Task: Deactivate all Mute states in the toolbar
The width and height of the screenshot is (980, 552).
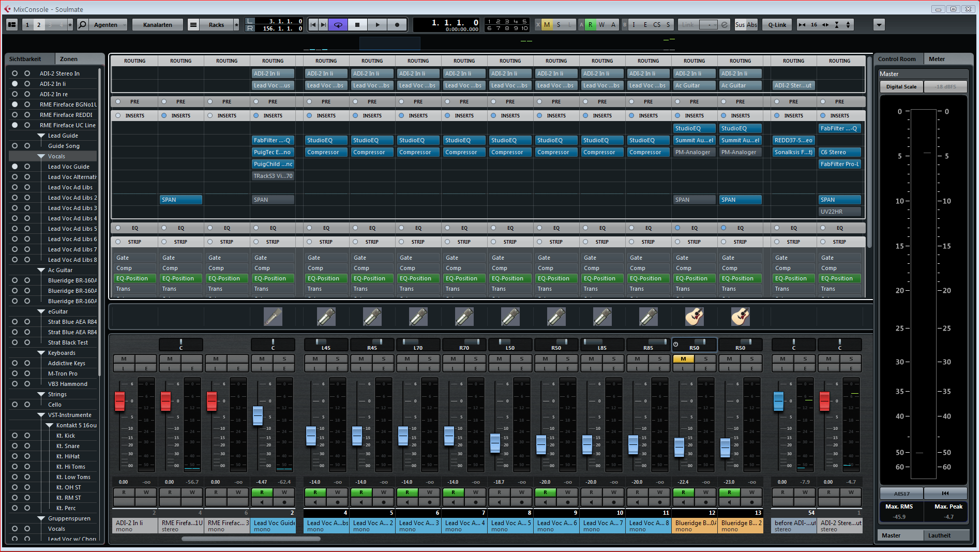Action: 547,25
